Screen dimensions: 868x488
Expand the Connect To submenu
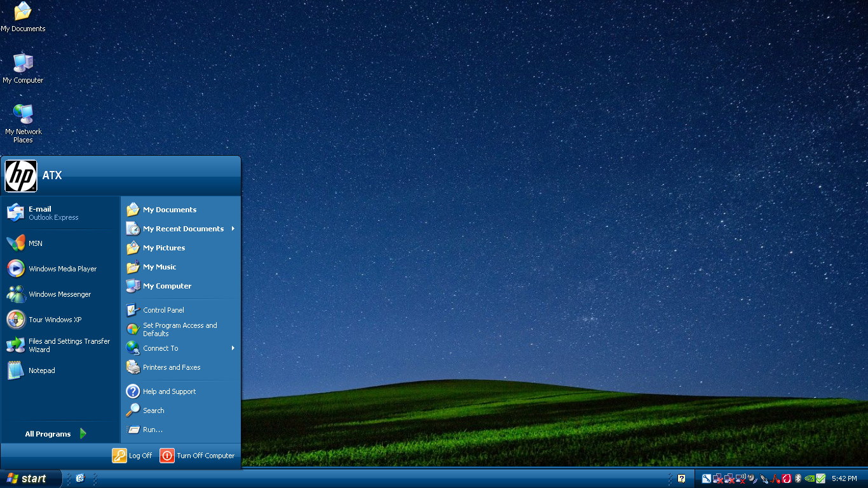click(181, 348)
